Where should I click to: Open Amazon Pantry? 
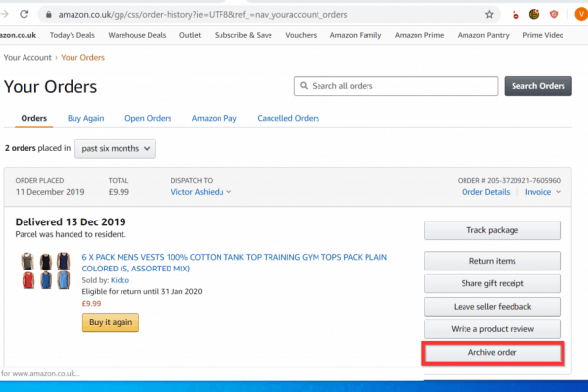(483, 35)
